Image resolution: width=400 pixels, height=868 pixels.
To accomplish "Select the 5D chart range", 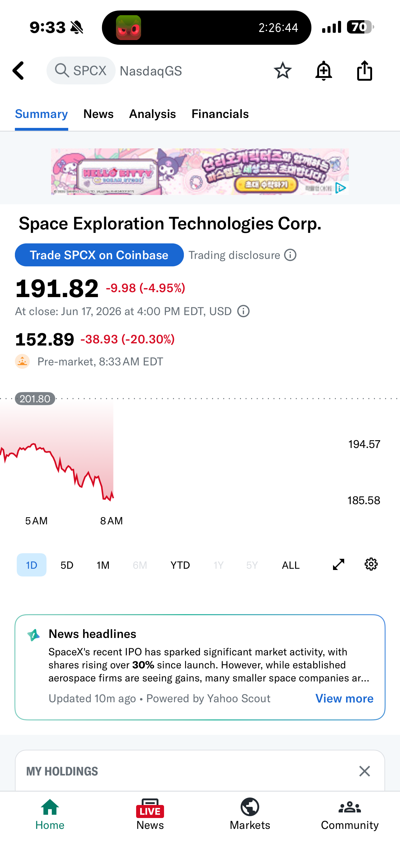I will pyautogui.click(x=67, y=565).
